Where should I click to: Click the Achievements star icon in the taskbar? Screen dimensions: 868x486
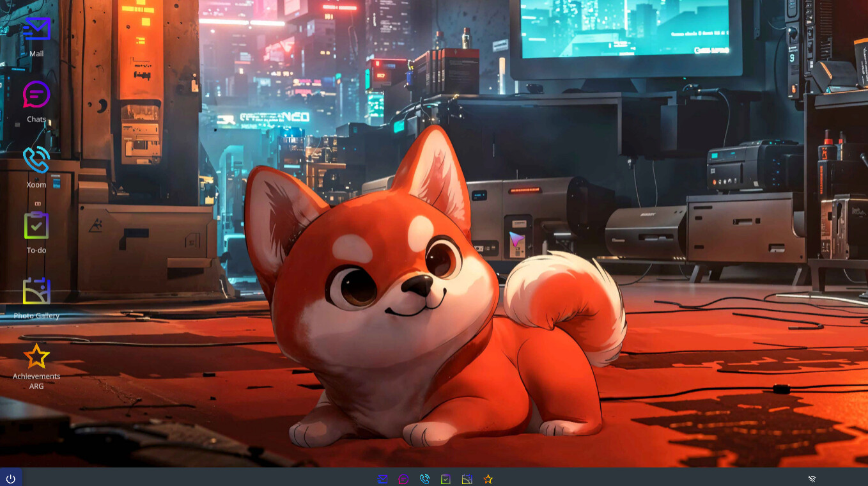point(488,479)
